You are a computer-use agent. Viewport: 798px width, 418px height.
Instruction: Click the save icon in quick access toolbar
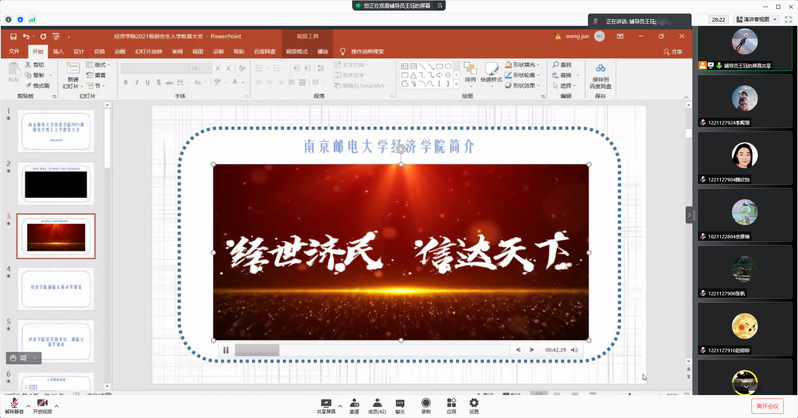(12, 36)
